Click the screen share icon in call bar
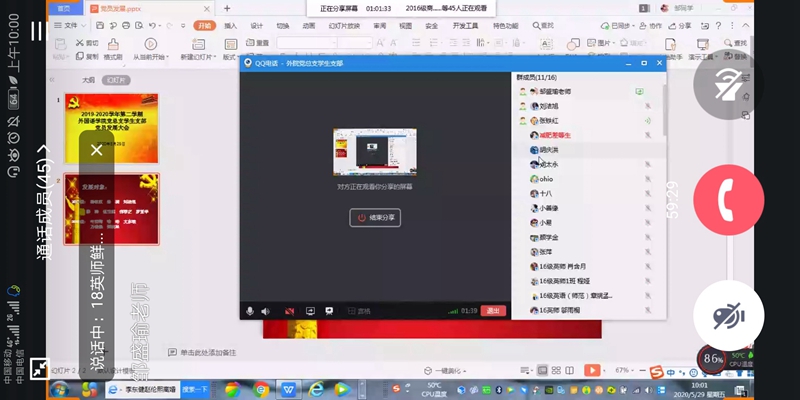 [x=311, y=311]
